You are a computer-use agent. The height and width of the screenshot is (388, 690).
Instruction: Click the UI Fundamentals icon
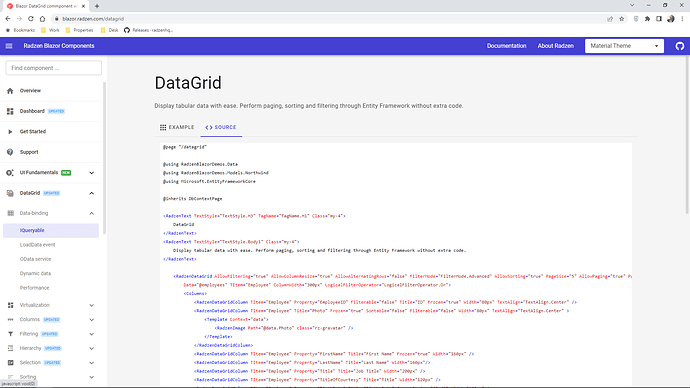[10, 173]
